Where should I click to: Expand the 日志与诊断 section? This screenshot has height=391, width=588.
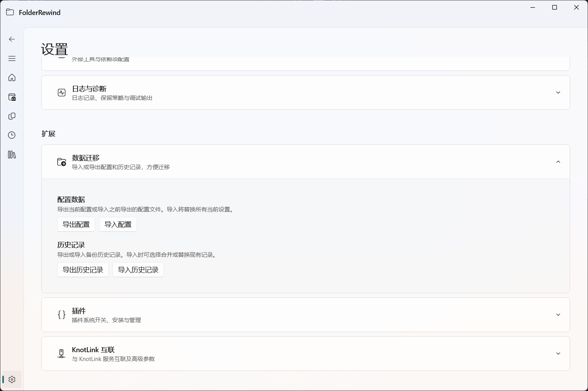point(558,92)
